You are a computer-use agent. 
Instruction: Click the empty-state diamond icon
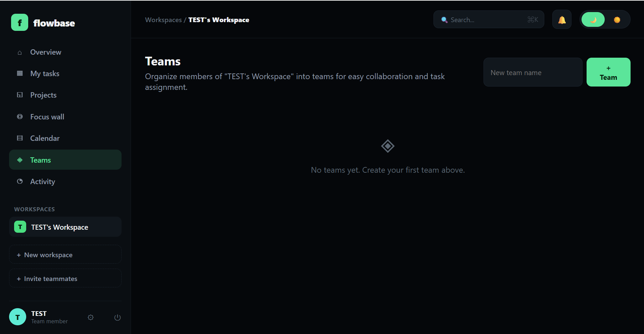point(388,146)
